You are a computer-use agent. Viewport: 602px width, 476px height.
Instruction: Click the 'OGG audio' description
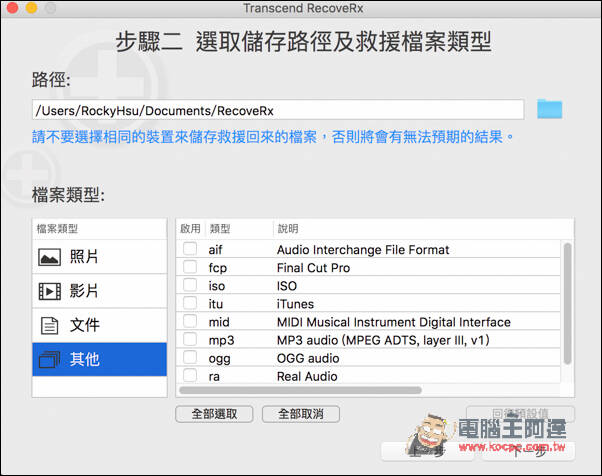tap(308, 358)
